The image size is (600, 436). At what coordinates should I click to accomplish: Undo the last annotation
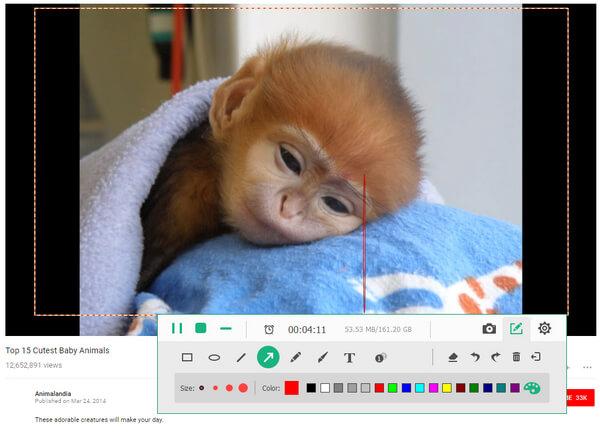474,357
